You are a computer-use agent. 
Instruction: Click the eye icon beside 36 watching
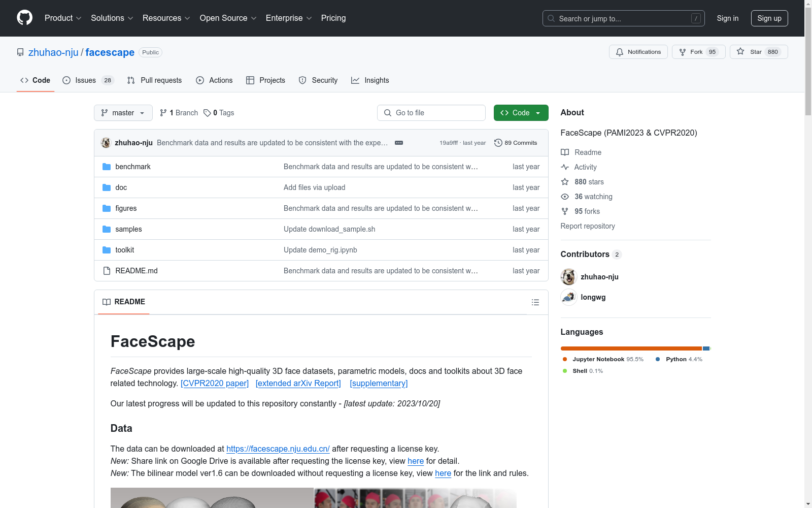[x=565, y=197]
